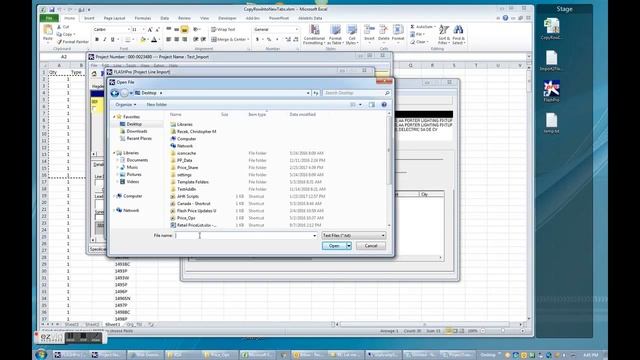Click the search magnifier in Search Desktop
This screenshot has width=640, height=360.
click(387, 93)
